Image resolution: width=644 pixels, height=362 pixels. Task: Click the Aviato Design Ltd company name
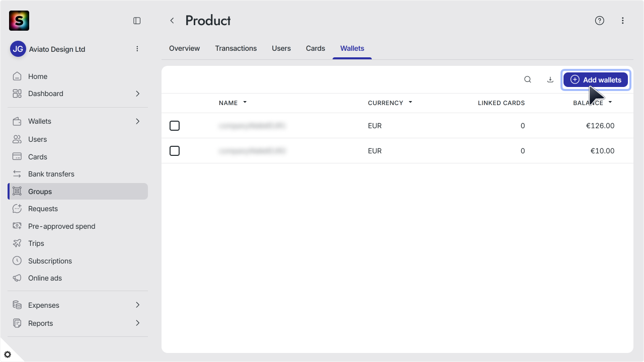tap(57, 49)
